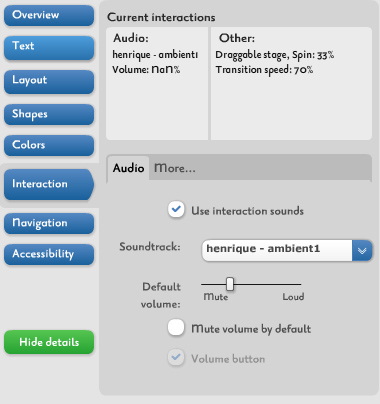Open the Navigation section

click(49, 223)
